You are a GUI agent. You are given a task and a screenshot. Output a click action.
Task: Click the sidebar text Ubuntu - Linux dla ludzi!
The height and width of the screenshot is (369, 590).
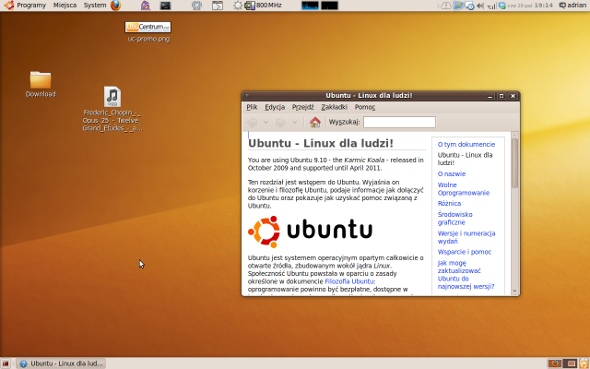465,159
